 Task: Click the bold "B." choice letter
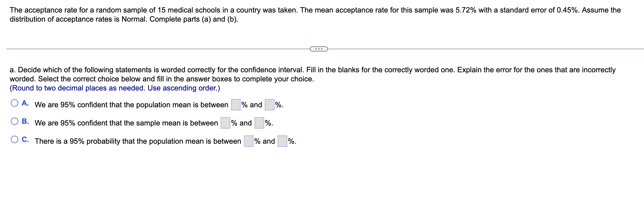[25, 121]
